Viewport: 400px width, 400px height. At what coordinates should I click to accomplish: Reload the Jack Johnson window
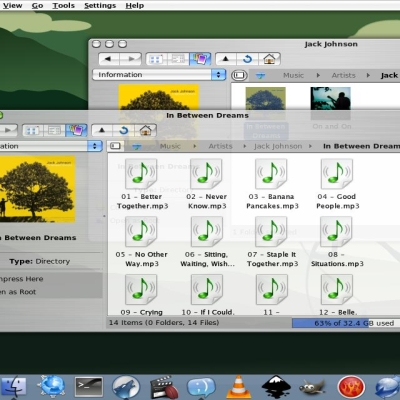tap(247, 59)
